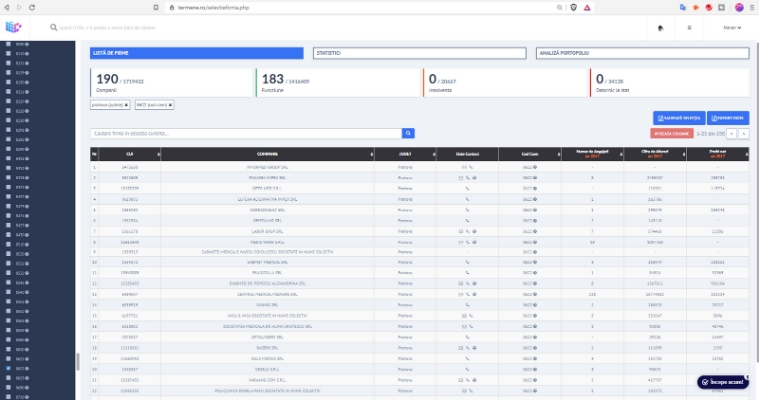
Task: Open the notifications icon in the header
Action: (660, 28)
